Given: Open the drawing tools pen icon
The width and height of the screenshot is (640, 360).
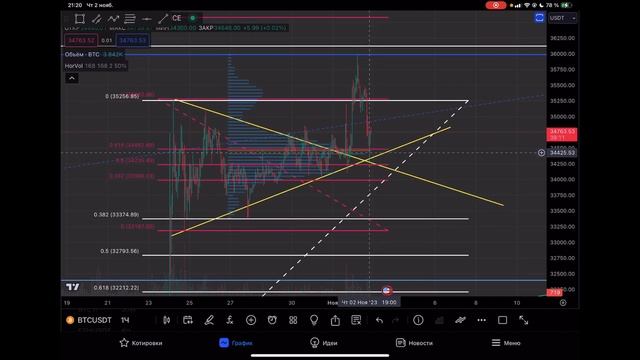Looking at the screenshot, I should 209,320.
